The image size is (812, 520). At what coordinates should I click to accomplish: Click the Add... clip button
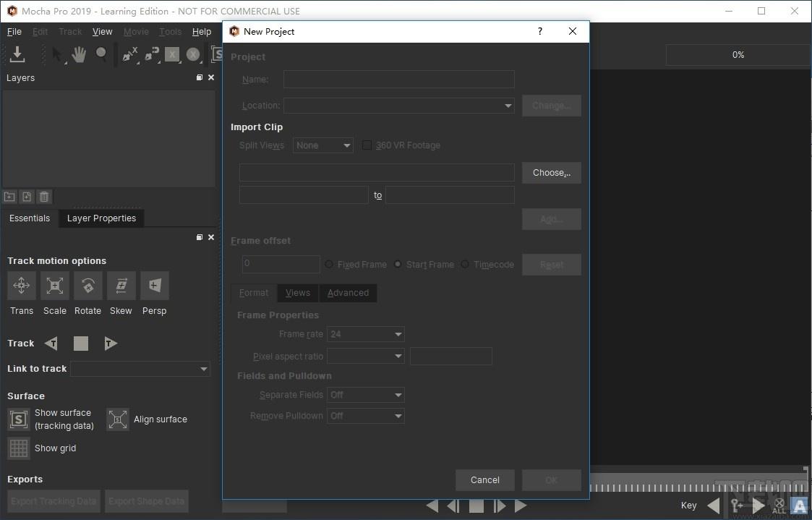tap(552, 219)
